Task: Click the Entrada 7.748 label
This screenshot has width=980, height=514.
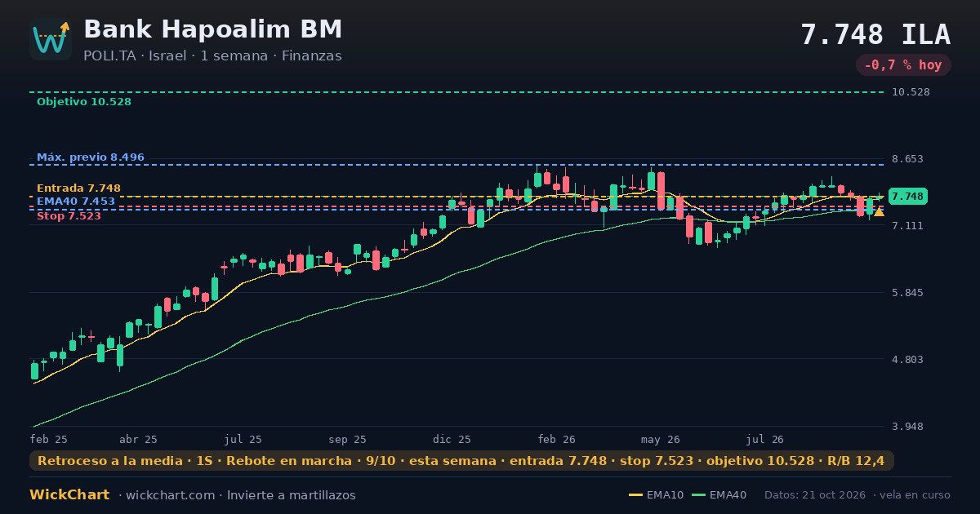Action: [x=78, y=188]
